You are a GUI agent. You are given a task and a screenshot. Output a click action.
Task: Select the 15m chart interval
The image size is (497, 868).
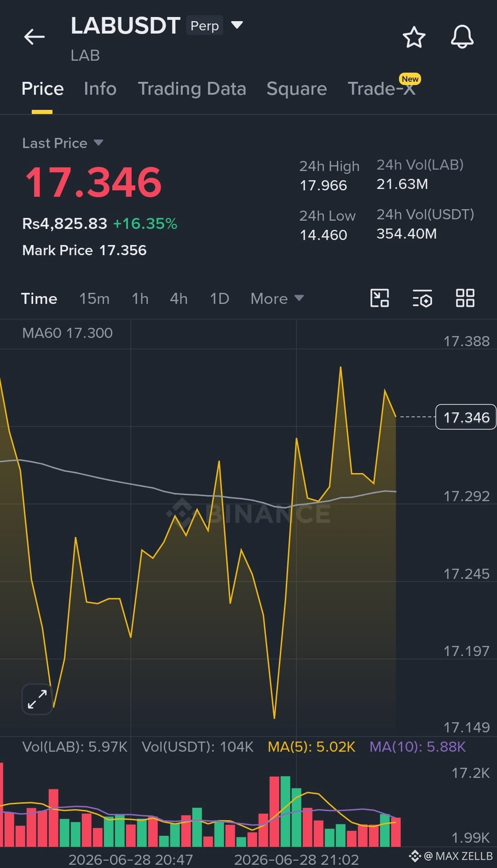[x=94, y=298]
